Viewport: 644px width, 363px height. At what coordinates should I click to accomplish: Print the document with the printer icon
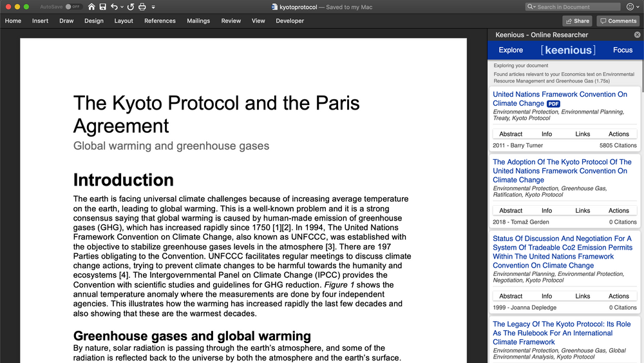click(142, 6)
